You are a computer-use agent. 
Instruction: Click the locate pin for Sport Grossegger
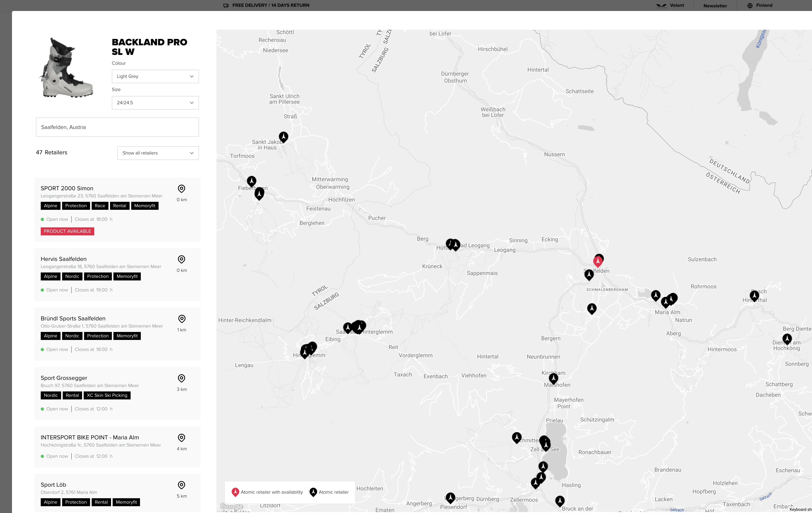[x=181, y=378]
